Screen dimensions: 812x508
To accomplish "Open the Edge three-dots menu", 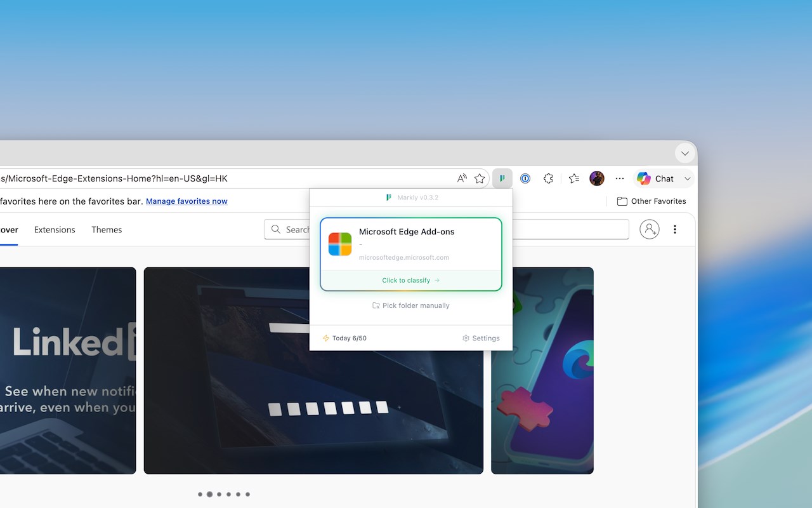I will tap(620, 178).
